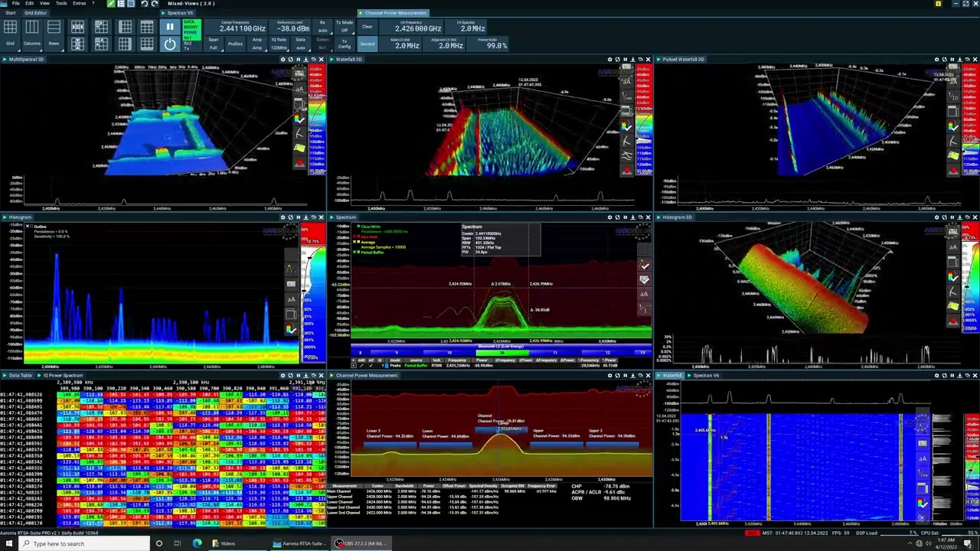Viewport: 980px width, 551px height.
Task: Click download icon in Histogram panel
Action: 305,217
